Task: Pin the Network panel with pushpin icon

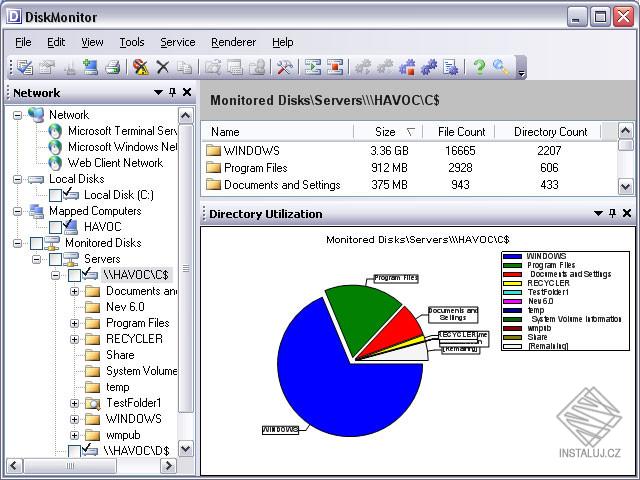Action: click(x=173, y=92)
